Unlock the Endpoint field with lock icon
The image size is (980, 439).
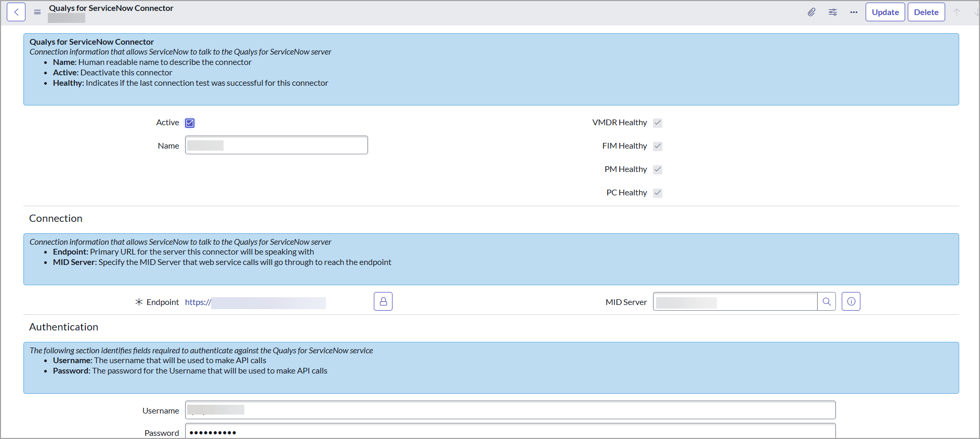(383, 301)
